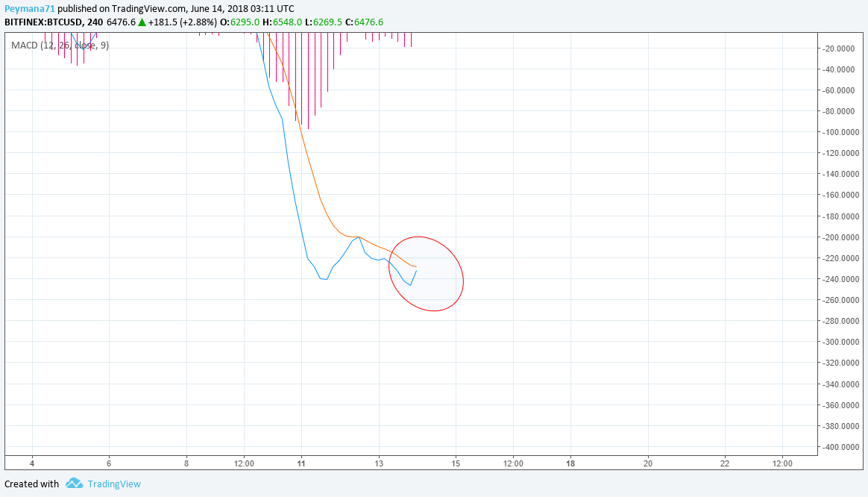Click the orange signal line at its end point
This screenshot has width=868, height=497.
coord(416,267)
